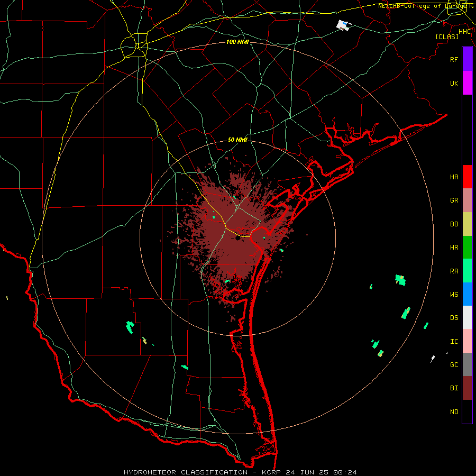Click the HA legend label
This screenshot has height=476, width=476.
click(x=454, y=177)
